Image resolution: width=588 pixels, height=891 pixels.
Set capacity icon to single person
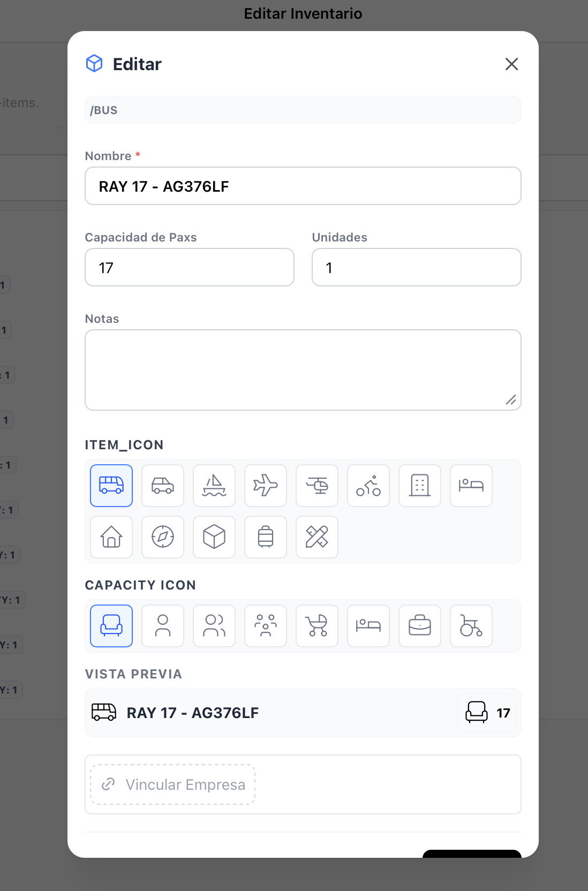(x=163, y=626)
